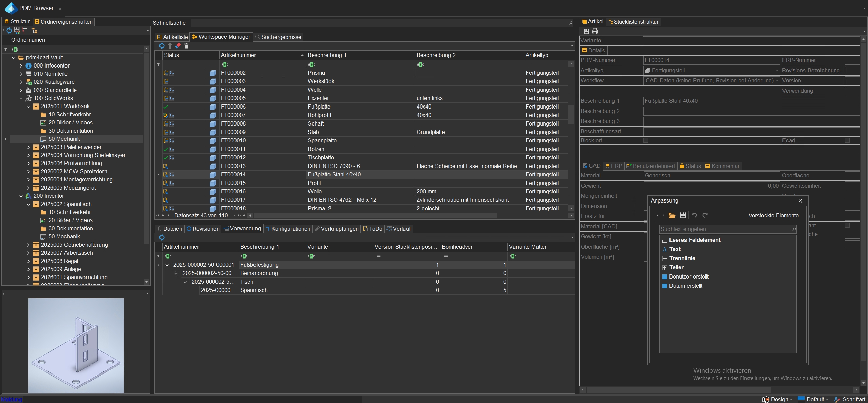Viewport: 868px width, 403px height.
Task: Undo the last change in Anpassung dialog
Action: point(694,215)
